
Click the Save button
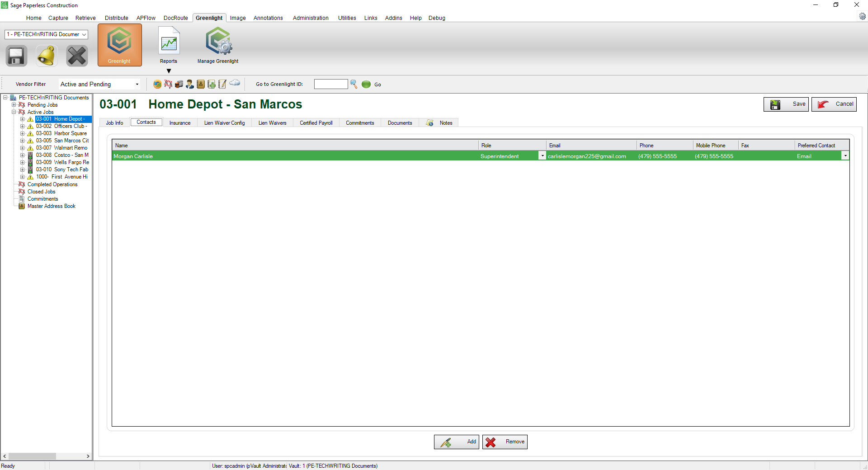click(786, 104)
